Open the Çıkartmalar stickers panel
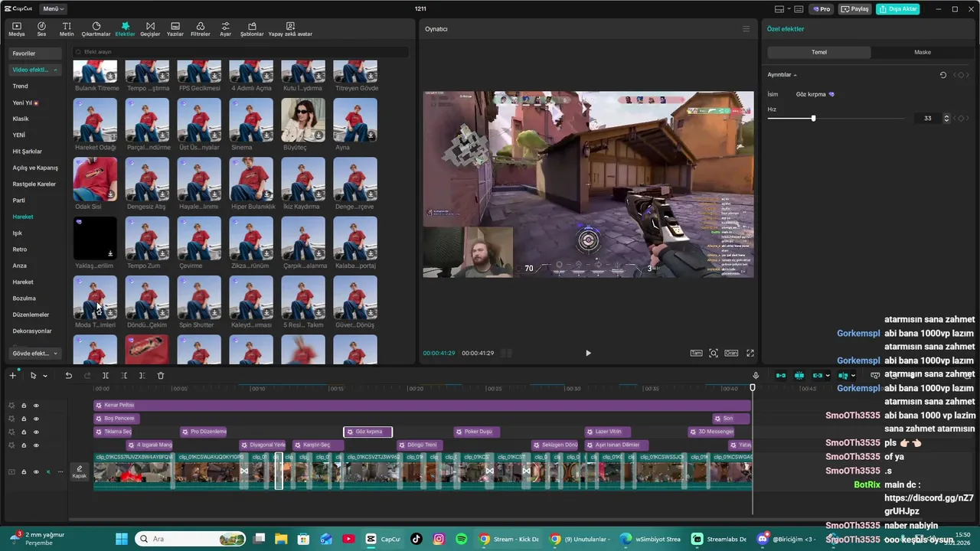Screen dimensions: 980x551 pos(96,29)
